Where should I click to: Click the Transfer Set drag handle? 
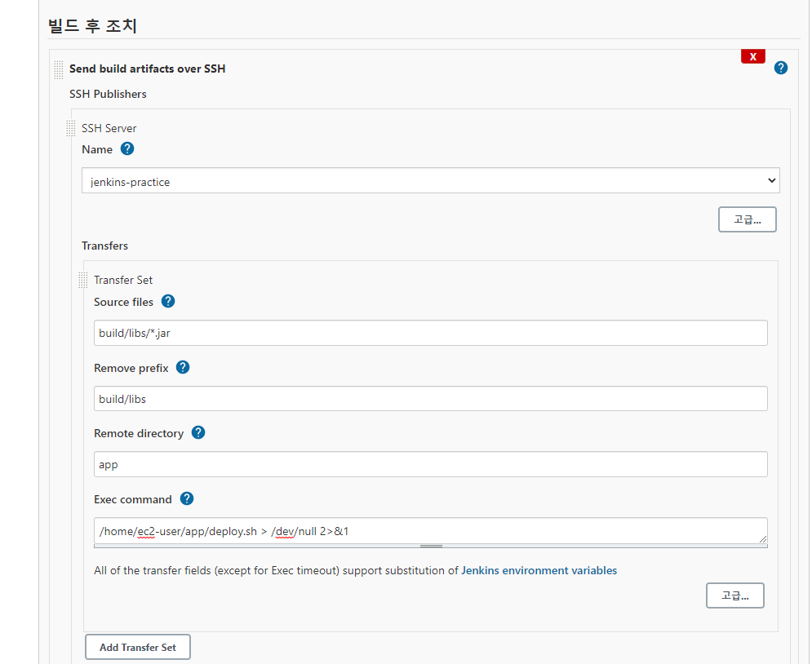tap(83, 280)
